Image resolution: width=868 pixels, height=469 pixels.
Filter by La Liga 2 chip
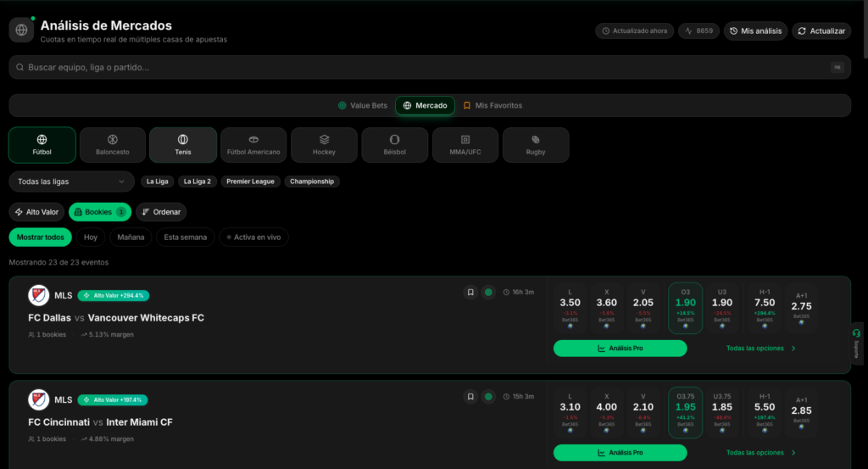(x=197, y=181)
